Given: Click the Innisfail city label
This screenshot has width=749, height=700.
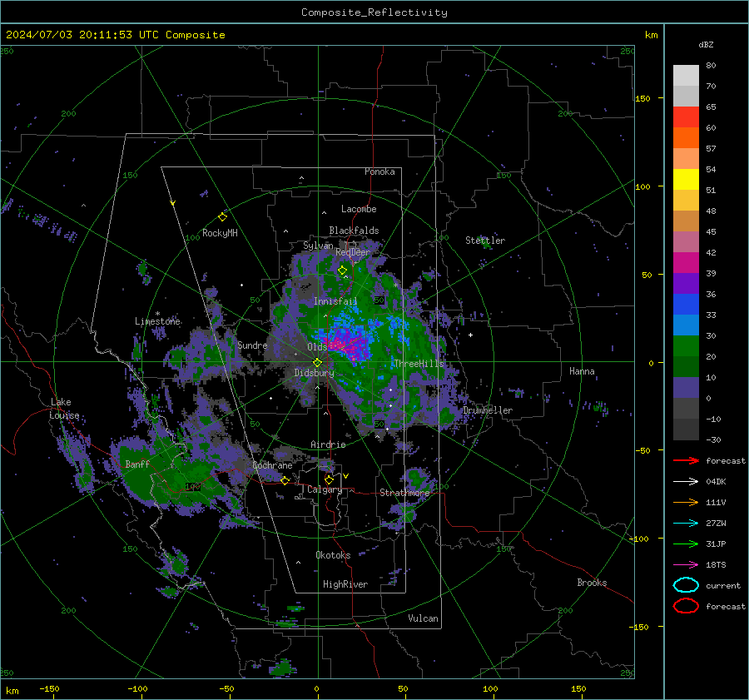Looking at the screenshot, I should tap(335, 301).
